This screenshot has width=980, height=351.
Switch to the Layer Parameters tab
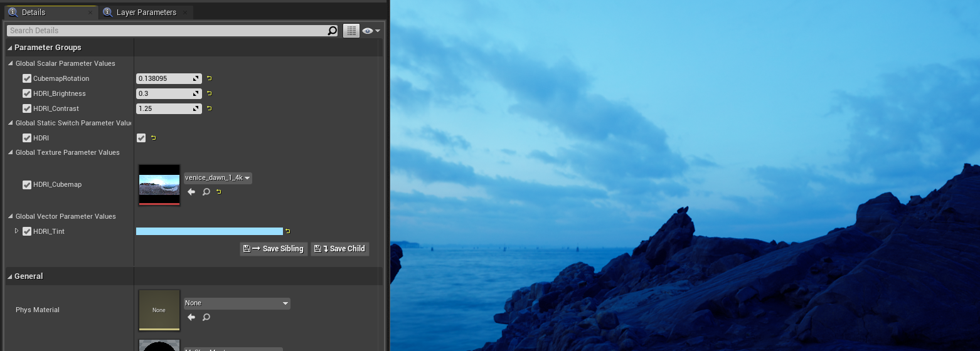pos(146,13)
